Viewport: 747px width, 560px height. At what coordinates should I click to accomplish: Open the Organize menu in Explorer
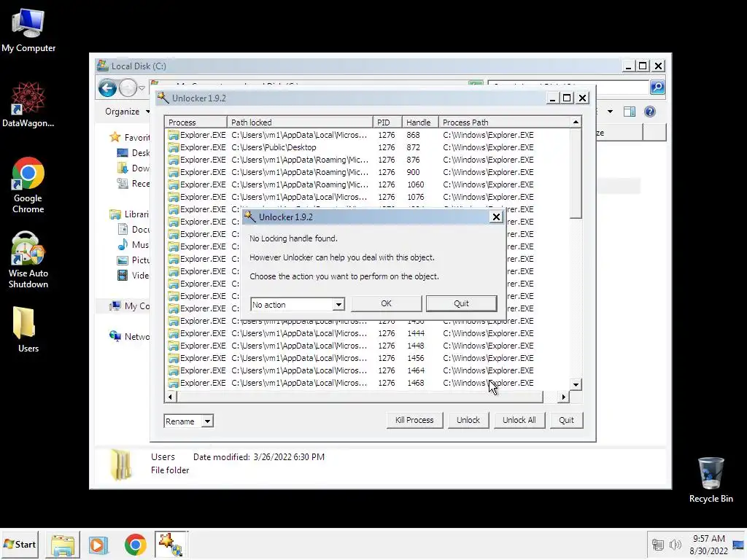click(127, 112)
